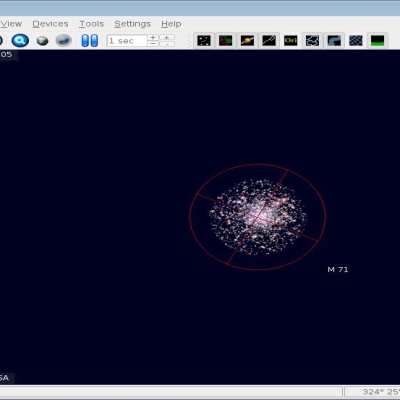Toggle solar system planets display
The height and width of the screenshot is (400, 400).
point(247,41)
